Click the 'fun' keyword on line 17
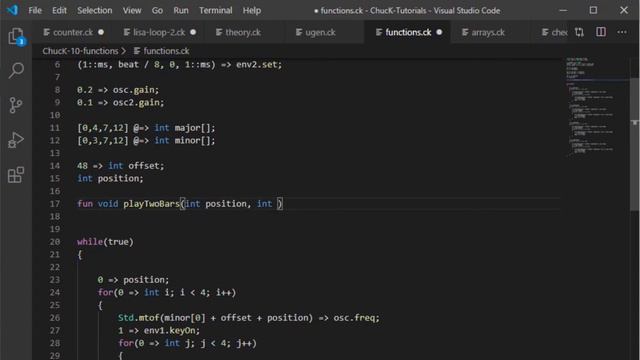 85,204
